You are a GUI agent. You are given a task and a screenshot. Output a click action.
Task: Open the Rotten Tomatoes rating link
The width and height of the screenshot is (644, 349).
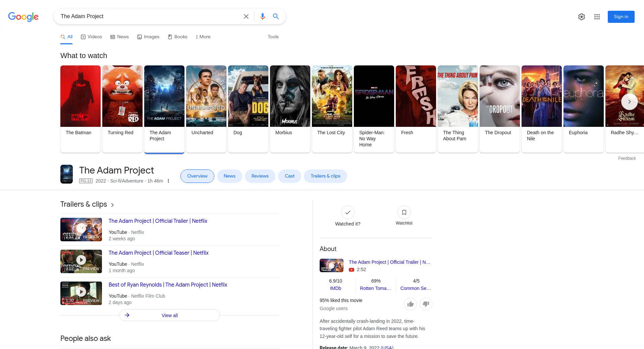375,288
